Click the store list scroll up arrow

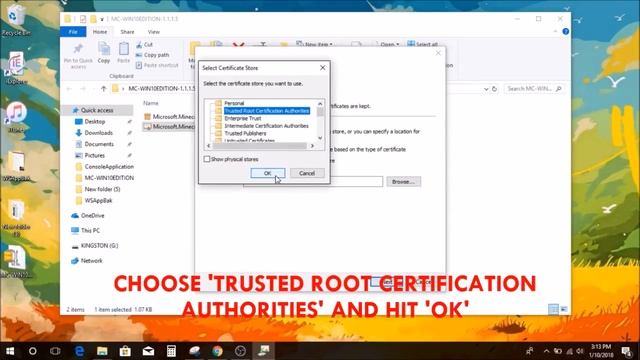coord(320,104)
